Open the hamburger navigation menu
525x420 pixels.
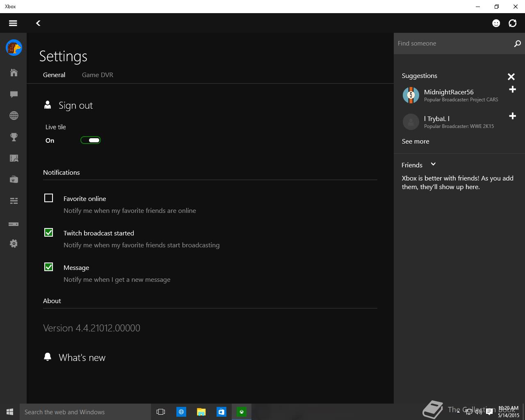tap(13, 23)
